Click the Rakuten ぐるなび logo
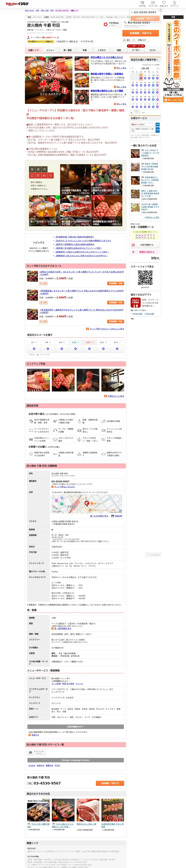Screen dimensions: 186x868 17,4
